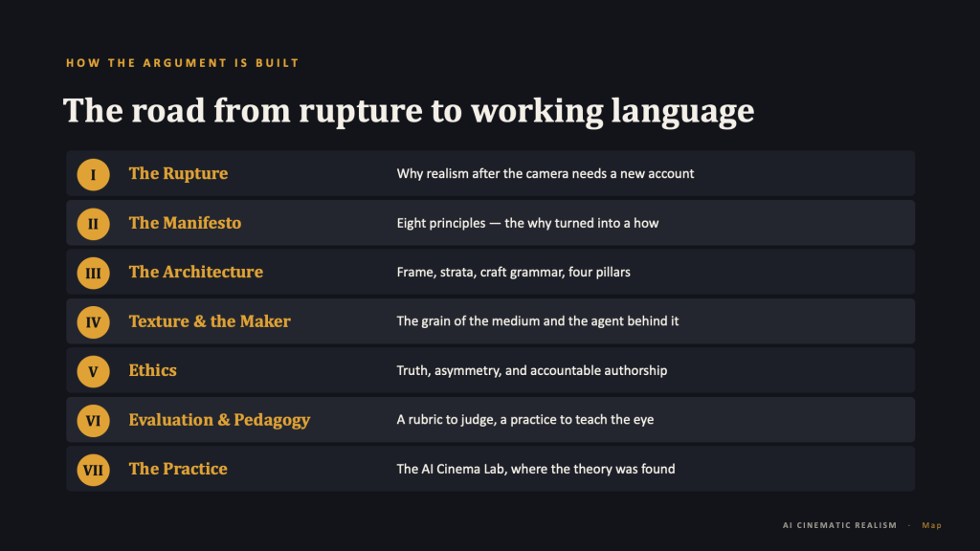Click 'The grain of the medium' description
Screen dimensions: 980x551
(538, 321)
